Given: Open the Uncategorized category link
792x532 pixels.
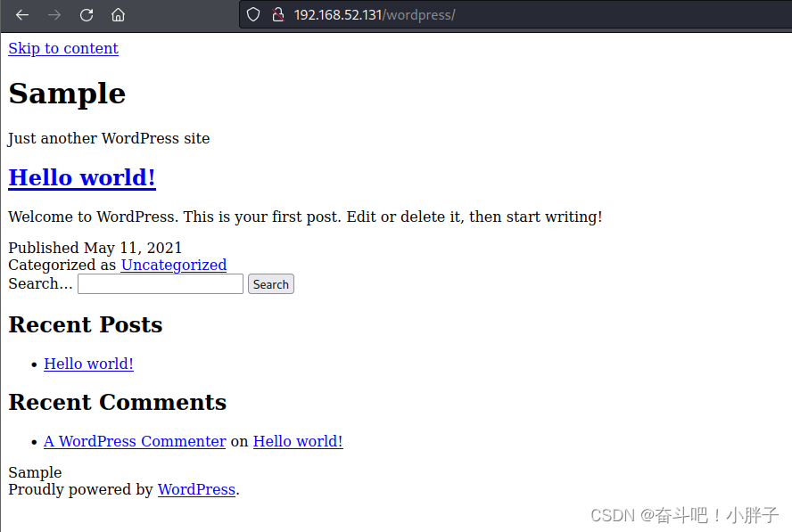Looking at the screenshot, I should [x=174, y=265].
